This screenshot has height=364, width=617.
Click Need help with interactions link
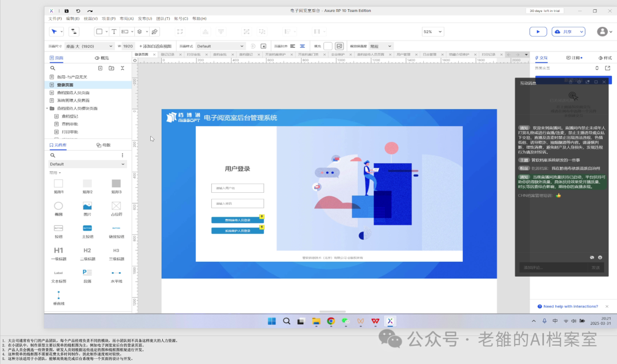coord(571,306)
